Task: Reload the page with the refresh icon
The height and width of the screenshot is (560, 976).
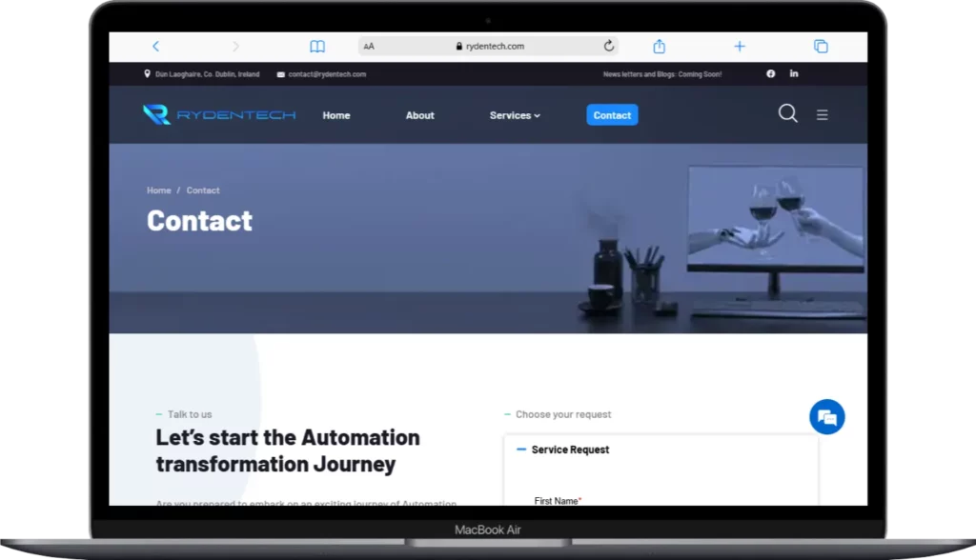Action: 609,46
